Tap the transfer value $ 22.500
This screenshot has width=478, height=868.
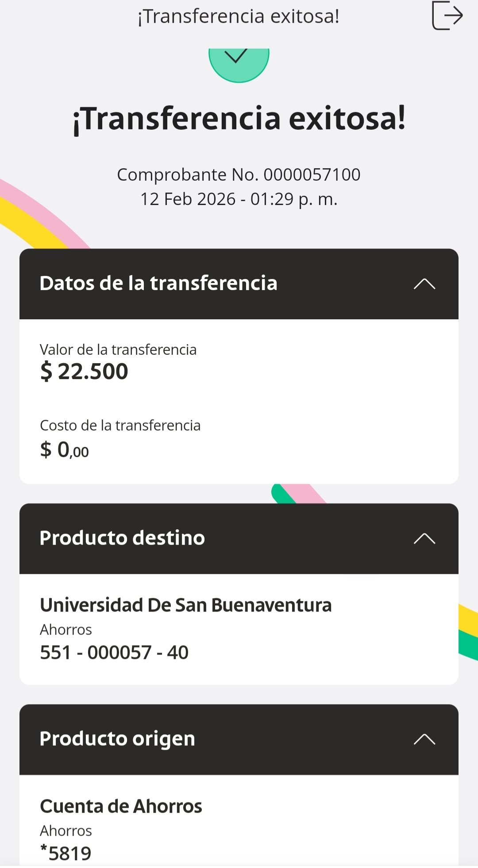pos(84,371)
